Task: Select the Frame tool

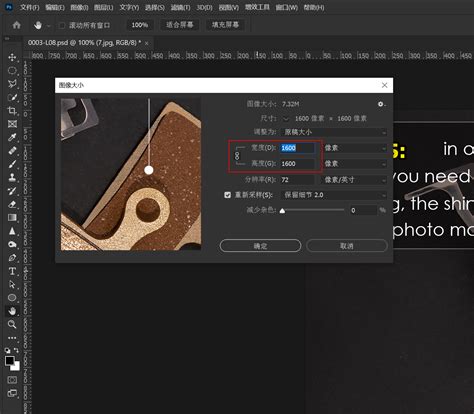Action: 12,124
